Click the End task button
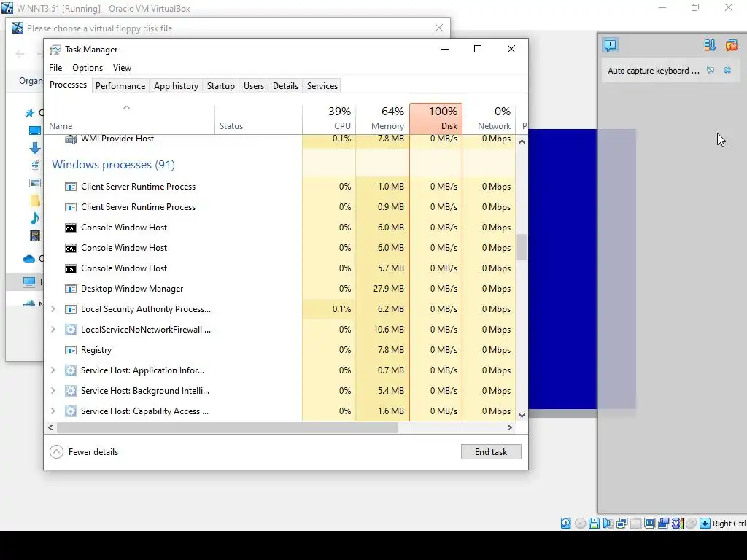The image size is (747, 560). tap(491, 452)
